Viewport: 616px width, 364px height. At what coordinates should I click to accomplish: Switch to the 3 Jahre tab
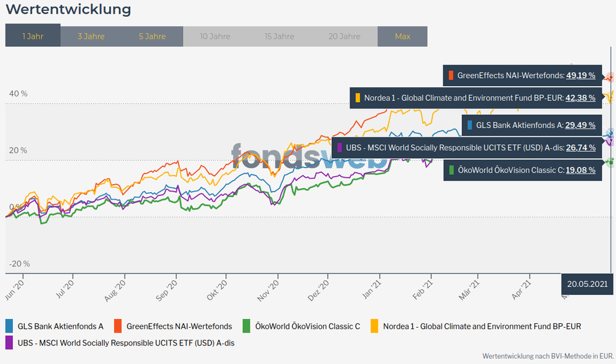91,36
